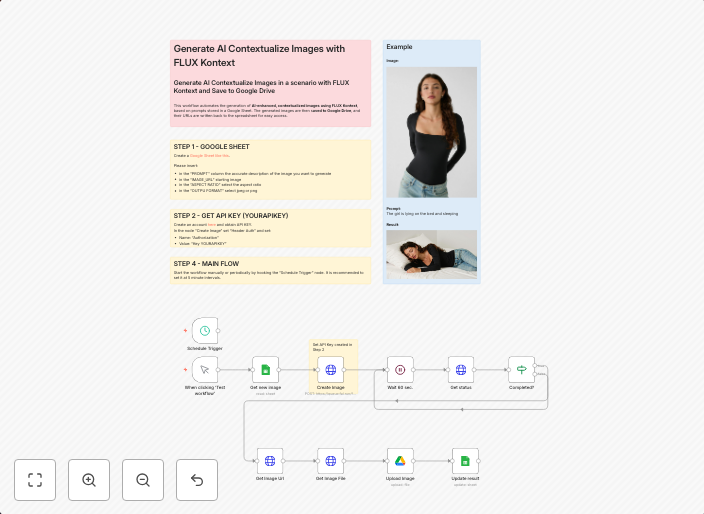Screen dimensions: 704x514
Task: Fit workflow to view button
Action: click(x=35, y=480)
